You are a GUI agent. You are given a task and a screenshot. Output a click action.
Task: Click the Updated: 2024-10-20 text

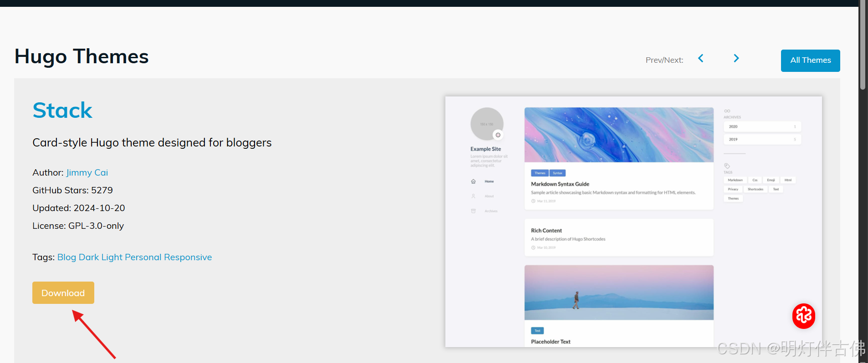point(79,208)
